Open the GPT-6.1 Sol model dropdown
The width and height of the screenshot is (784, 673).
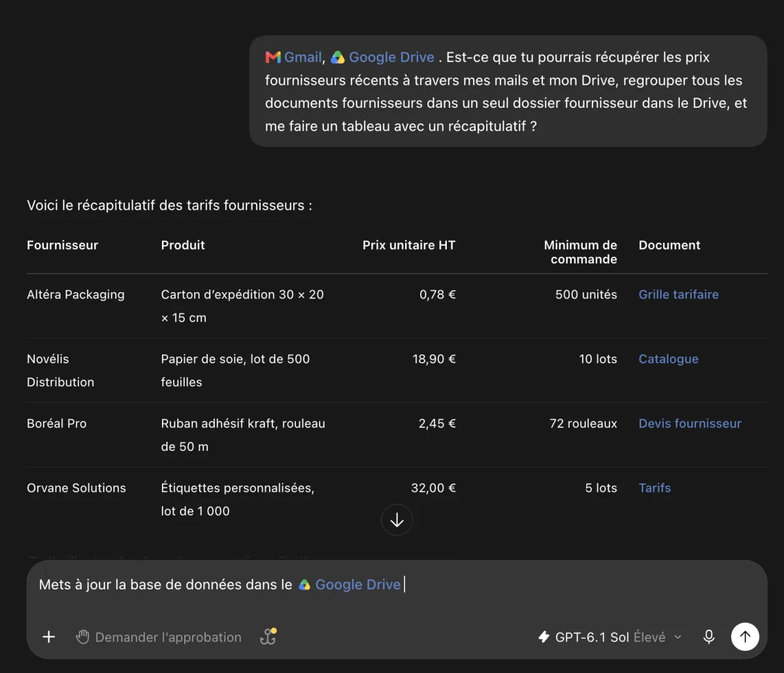(x=610, y=637)
